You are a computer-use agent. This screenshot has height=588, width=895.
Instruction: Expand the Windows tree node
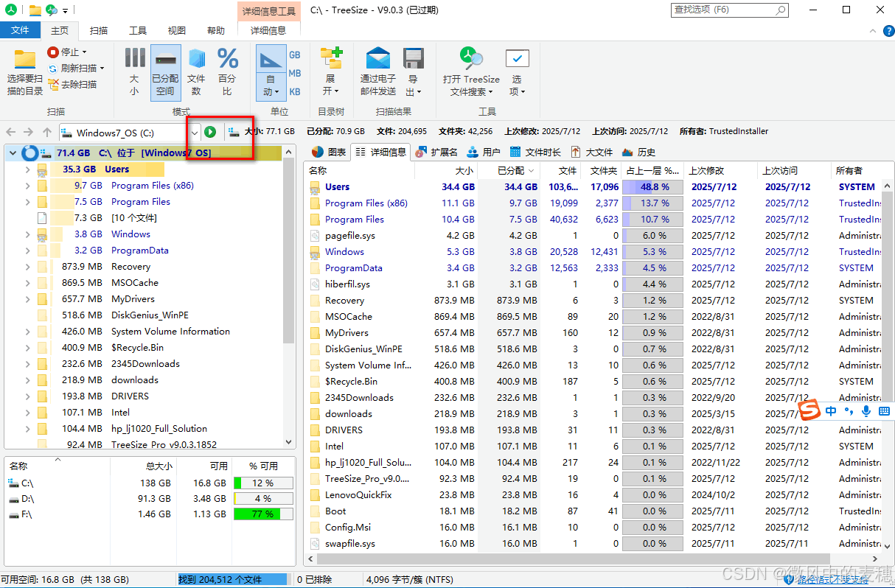[27, 234]
